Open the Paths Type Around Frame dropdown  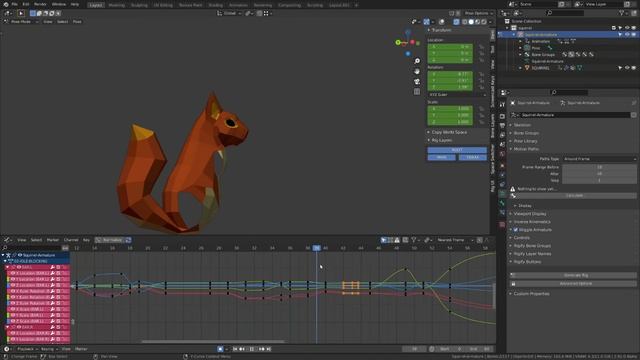[x=599, y=159]
